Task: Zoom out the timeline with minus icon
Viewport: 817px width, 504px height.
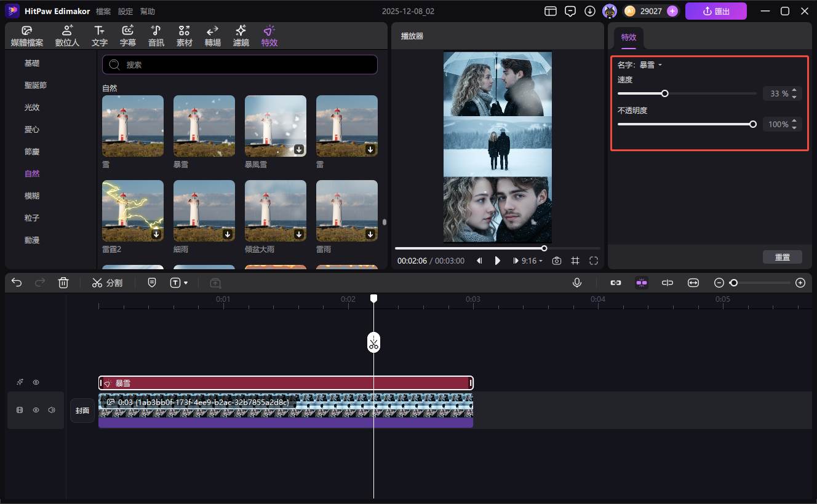Action: coord(719,283)
